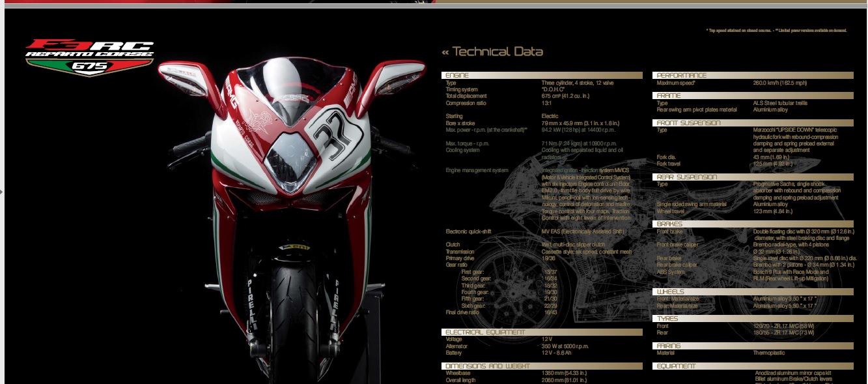Click the "Second gear:" row label
The image size is (868, 384).
(475, 278)
